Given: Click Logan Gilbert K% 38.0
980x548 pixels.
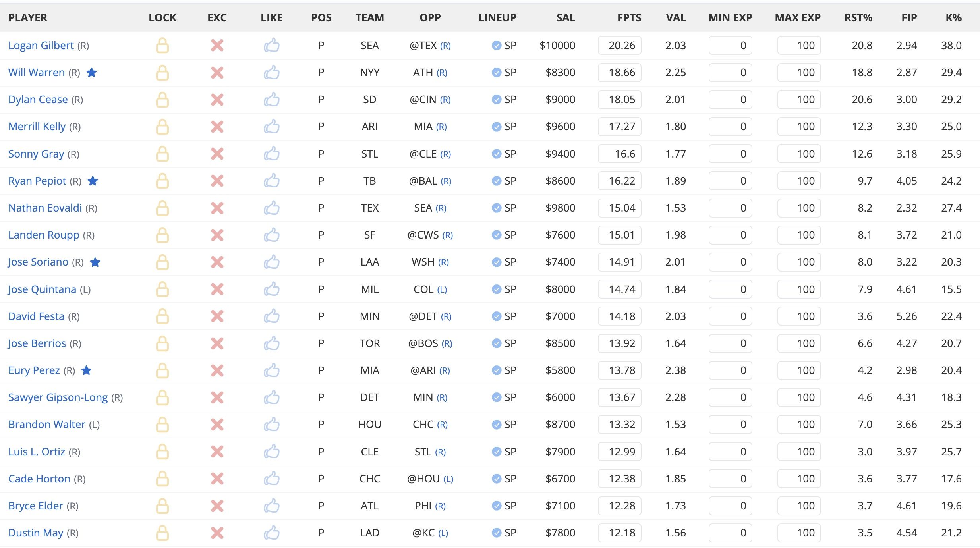Looking at the screenshot, I should point(951,46).
